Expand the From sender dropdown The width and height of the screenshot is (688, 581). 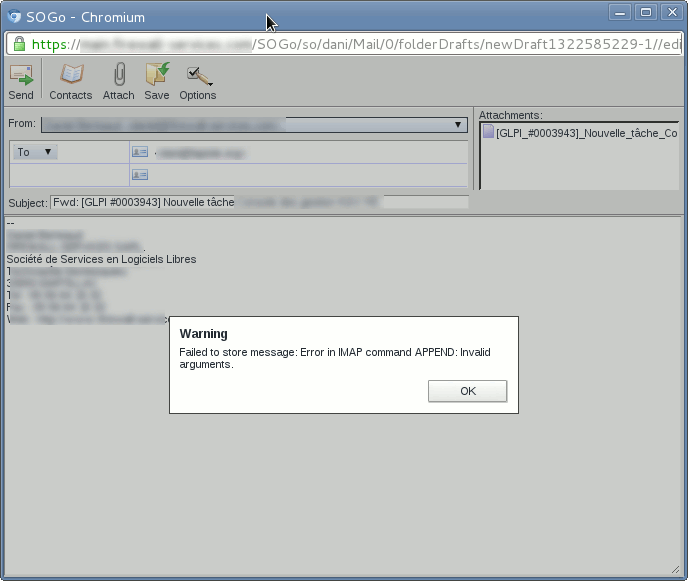(x=458, y=125)
